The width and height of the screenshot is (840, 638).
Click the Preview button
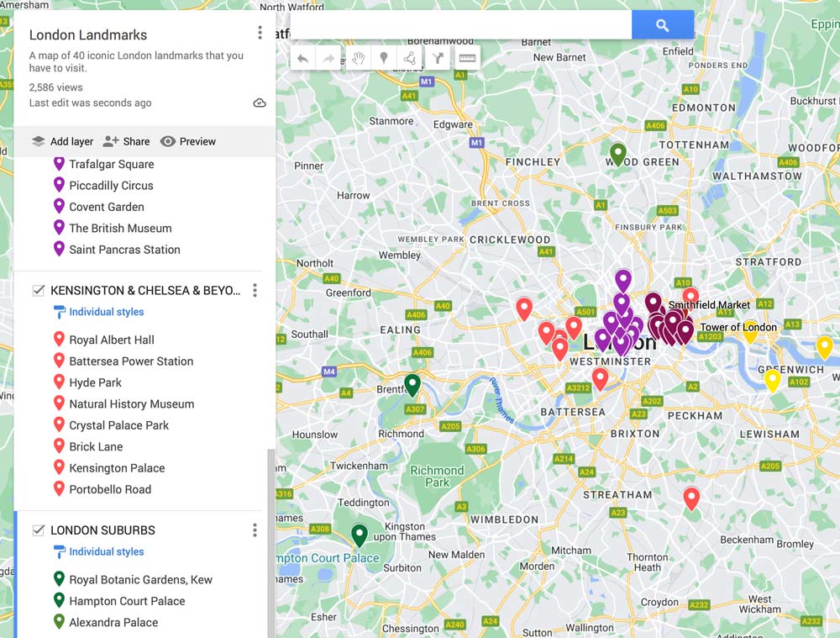click(x=188, y=141)
